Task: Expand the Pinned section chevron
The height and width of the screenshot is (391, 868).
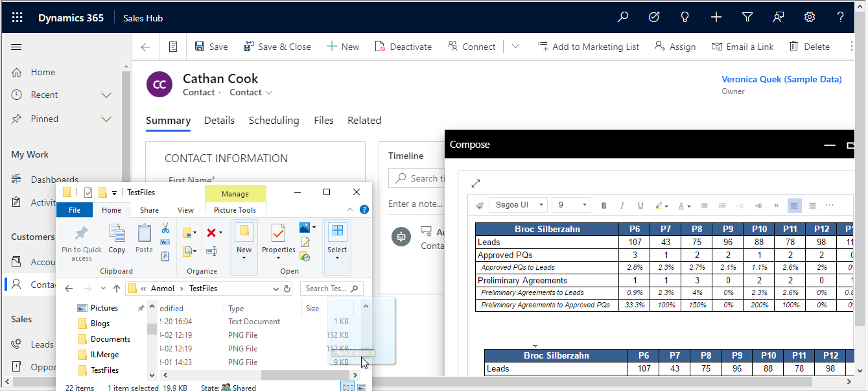Action: coord(107,119)
